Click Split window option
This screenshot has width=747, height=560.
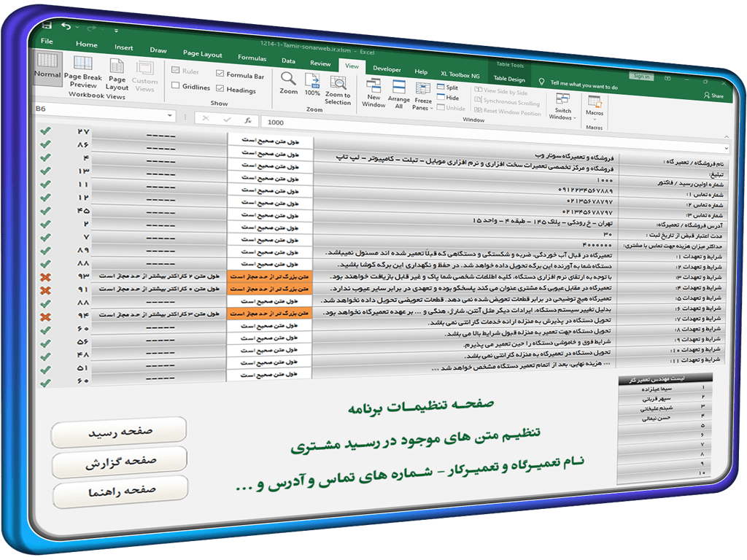coord(447,87)
